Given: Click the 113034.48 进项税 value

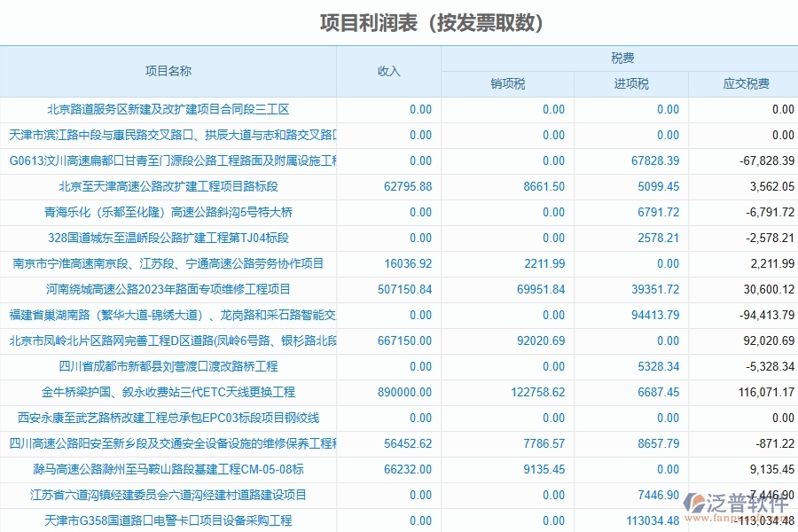Looking at the screenshot, I should tap(652, 520).
